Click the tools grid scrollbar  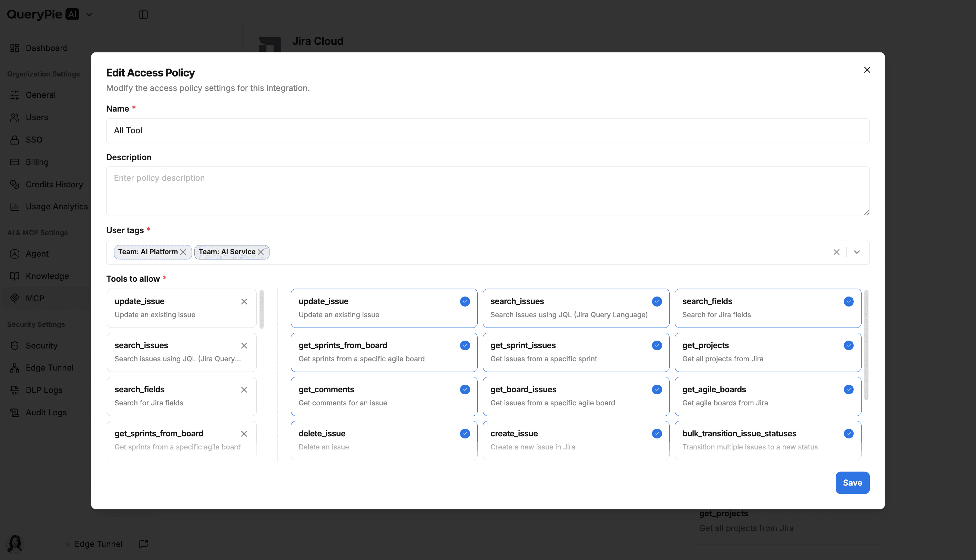[x=866, y=345]
